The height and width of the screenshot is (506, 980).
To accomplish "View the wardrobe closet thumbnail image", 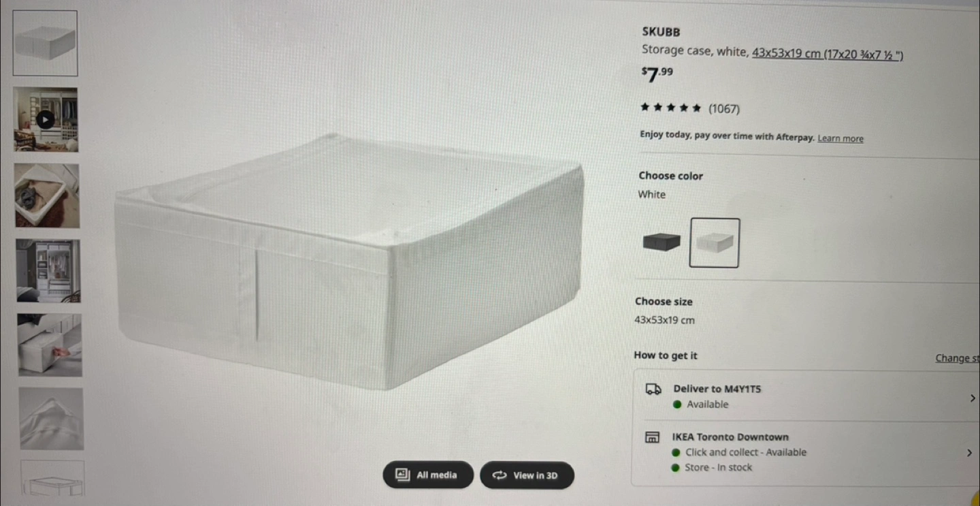I will (x=48, y=270).
